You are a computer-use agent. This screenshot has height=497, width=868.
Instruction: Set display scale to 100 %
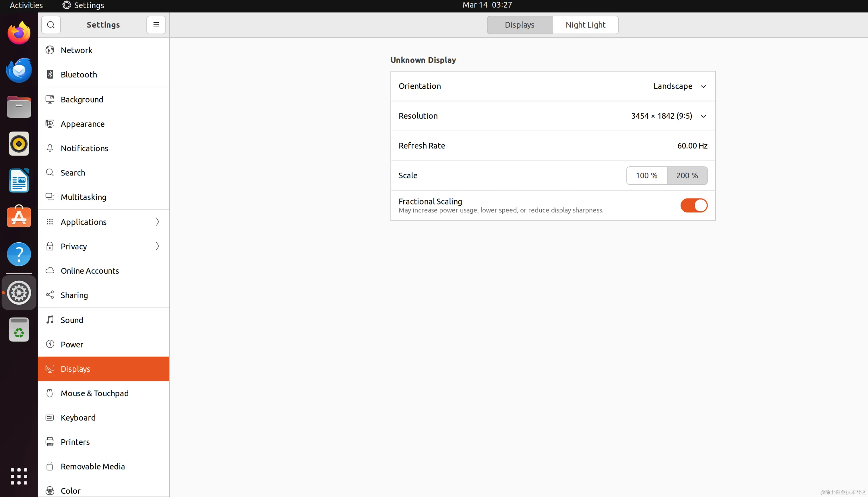tap(647, 176)
